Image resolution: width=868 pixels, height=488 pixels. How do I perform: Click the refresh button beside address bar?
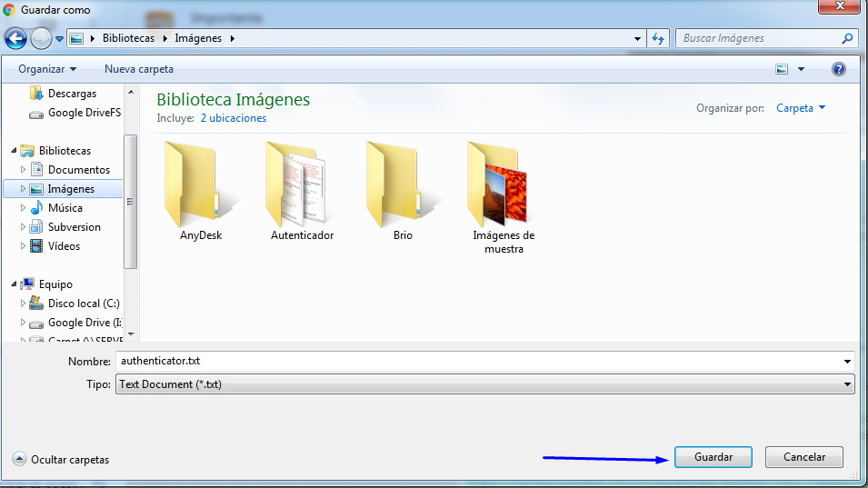[x=659, y=39]
